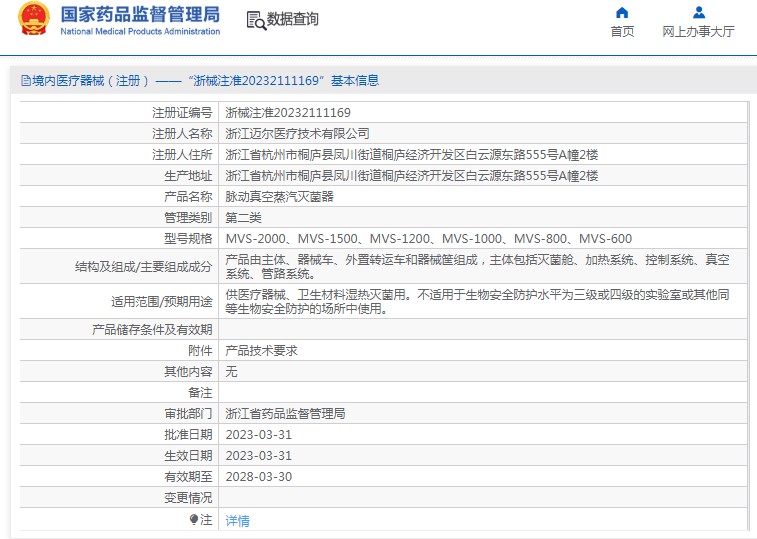Click expiry date 2028-03-30

pyautogui.click(x=259, y=477)
